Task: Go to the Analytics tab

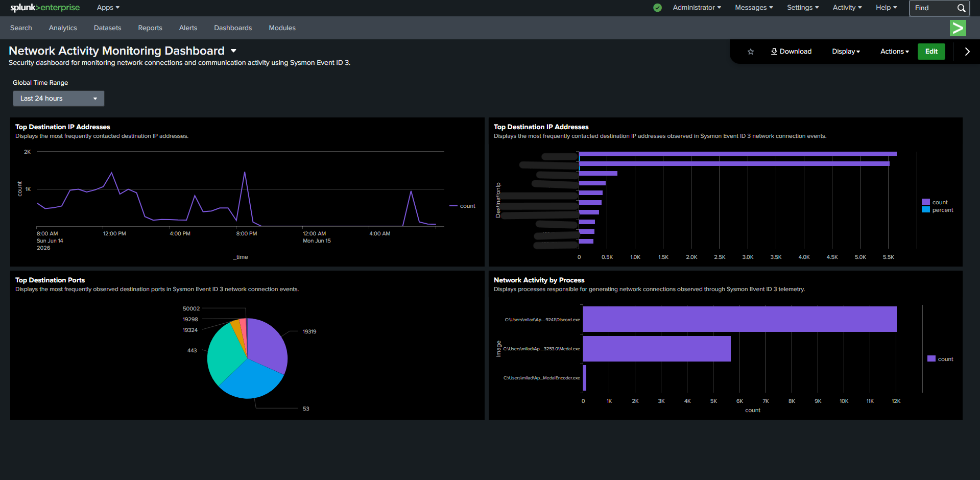Action: [63, 28]
